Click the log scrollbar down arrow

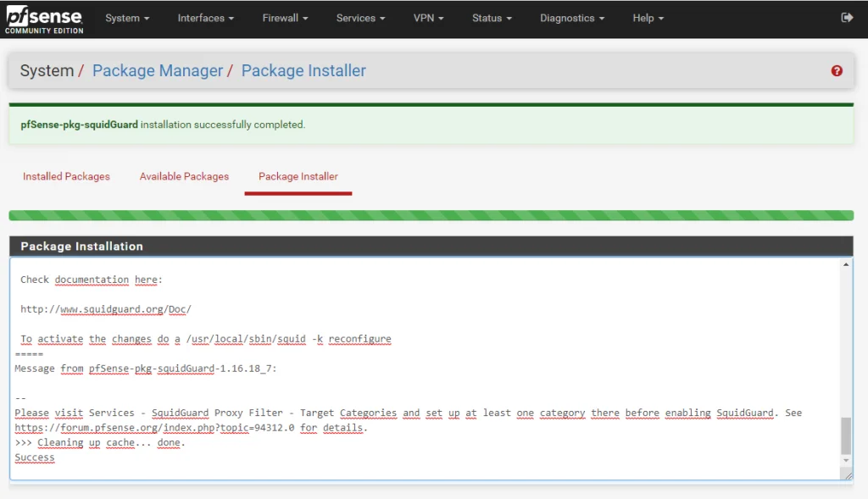(x=846, y=460)
